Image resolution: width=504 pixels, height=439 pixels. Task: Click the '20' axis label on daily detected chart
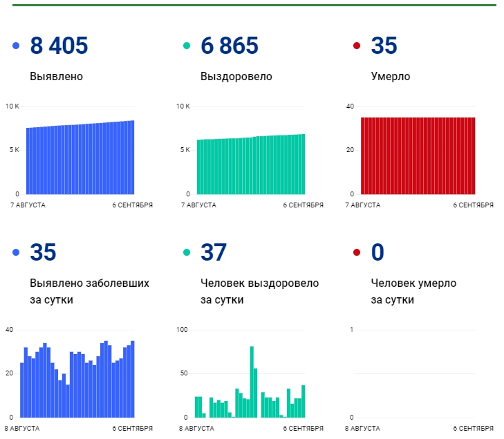pos(9,373)
